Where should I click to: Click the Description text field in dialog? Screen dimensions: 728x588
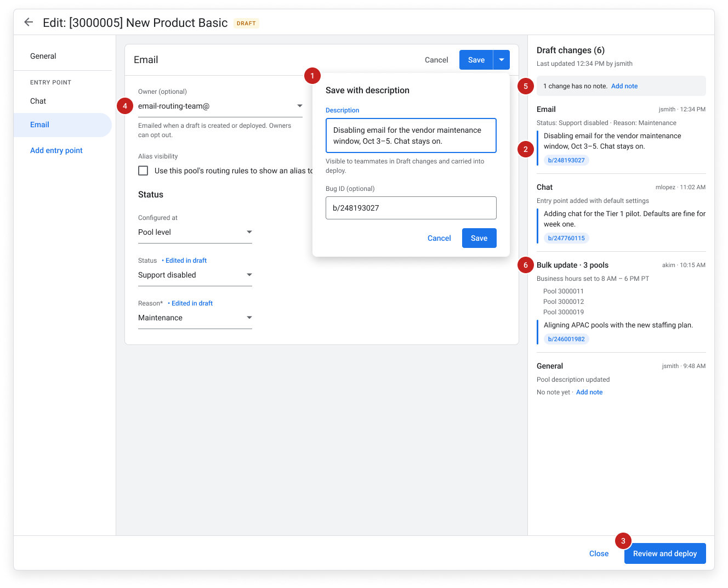[x=411, y=135]
